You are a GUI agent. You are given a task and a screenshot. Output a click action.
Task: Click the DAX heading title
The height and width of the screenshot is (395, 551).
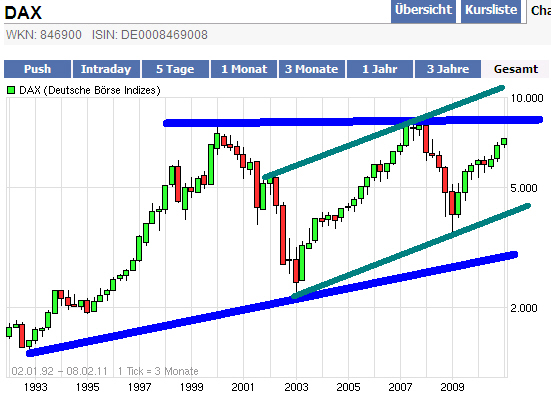(x=23, y=13)
